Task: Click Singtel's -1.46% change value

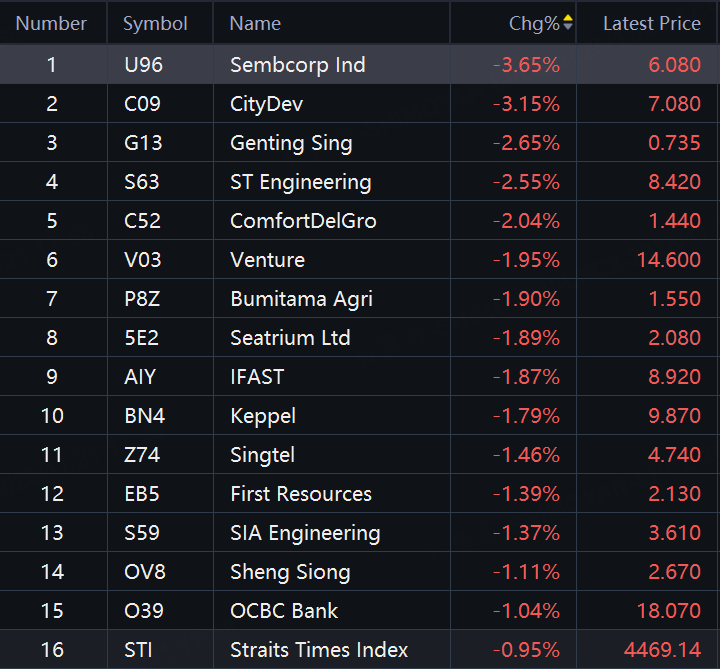Action: point(526,455)
